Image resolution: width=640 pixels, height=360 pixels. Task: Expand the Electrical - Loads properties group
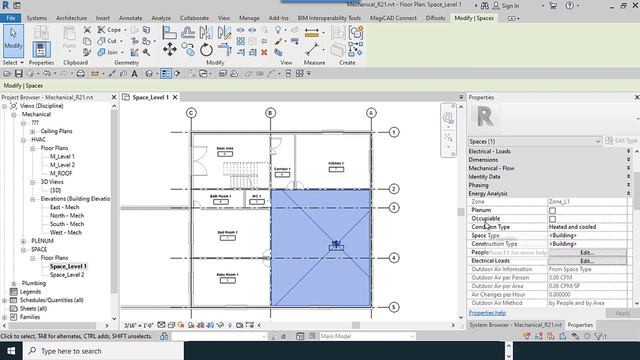628,151
